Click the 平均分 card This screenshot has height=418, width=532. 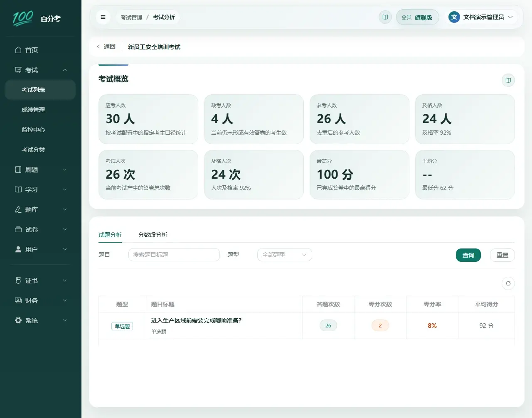pyautogui.click(x=465, y=175)
